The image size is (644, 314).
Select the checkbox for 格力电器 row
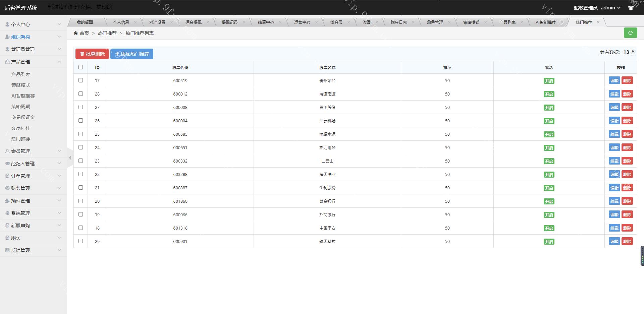point(80,147)
